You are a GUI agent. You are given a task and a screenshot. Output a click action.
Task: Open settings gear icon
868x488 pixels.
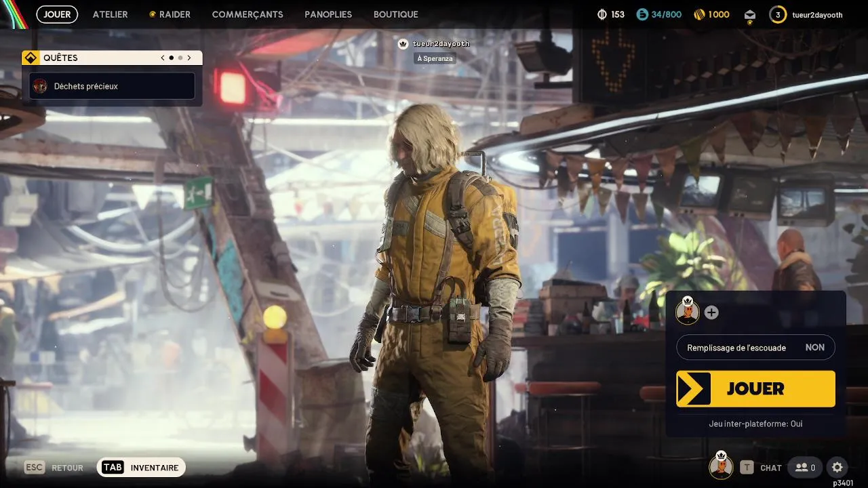(x=837, y=468)
